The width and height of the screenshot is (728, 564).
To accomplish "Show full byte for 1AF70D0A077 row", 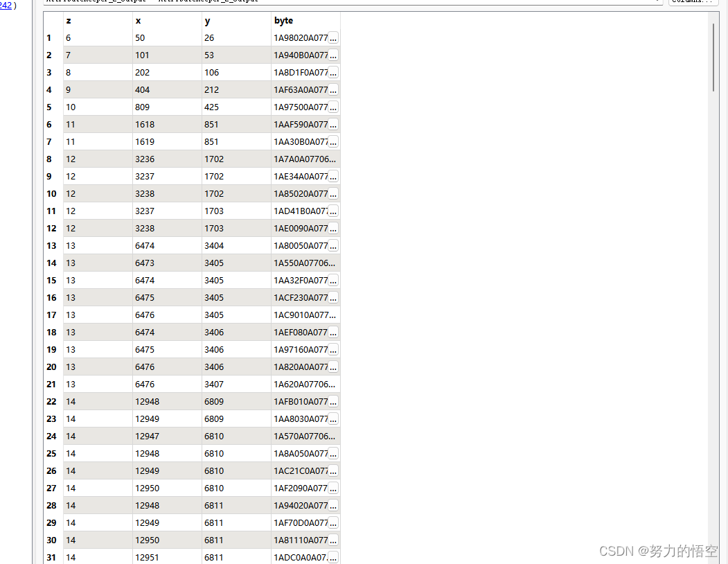I will 333,522.
